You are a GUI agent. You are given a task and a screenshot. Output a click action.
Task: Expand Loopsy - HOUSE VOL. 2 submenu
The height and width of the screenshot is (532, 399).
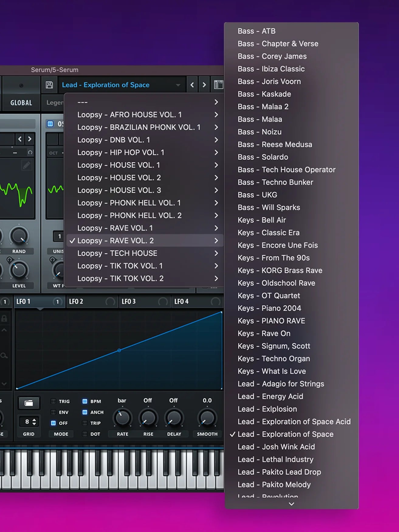(216, 178)
